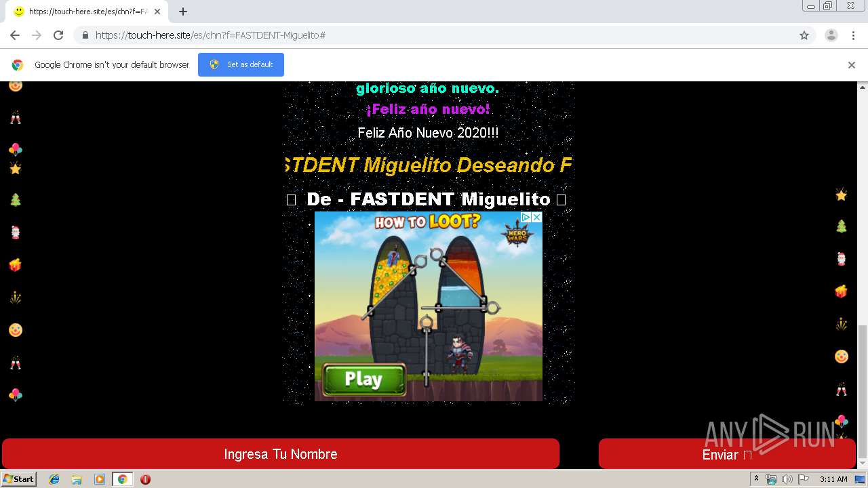Open the Chrome three-dot menu
Image resolution: width=868 pixels, height=488 pixels.
(x=853, y=35)
